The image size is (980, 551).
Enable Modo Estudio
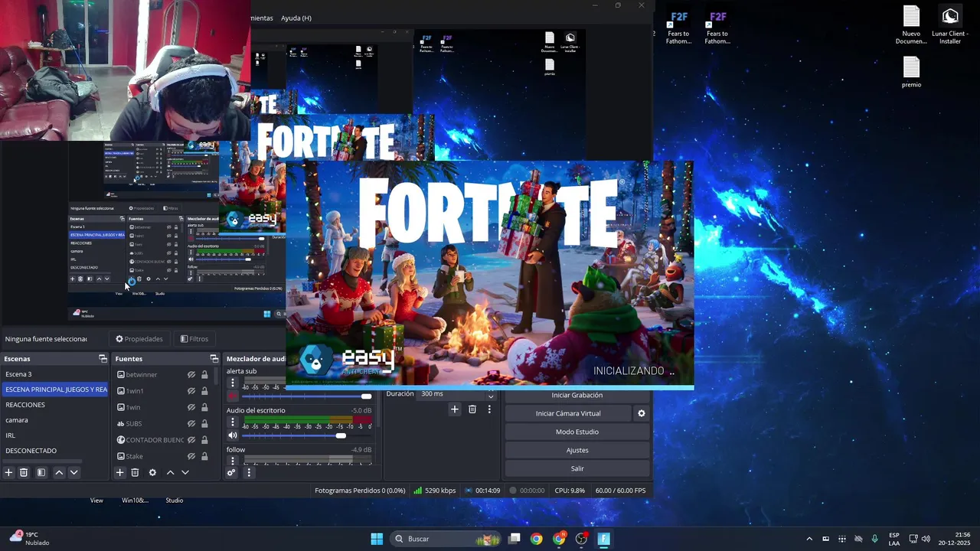(x=577, y=432)
